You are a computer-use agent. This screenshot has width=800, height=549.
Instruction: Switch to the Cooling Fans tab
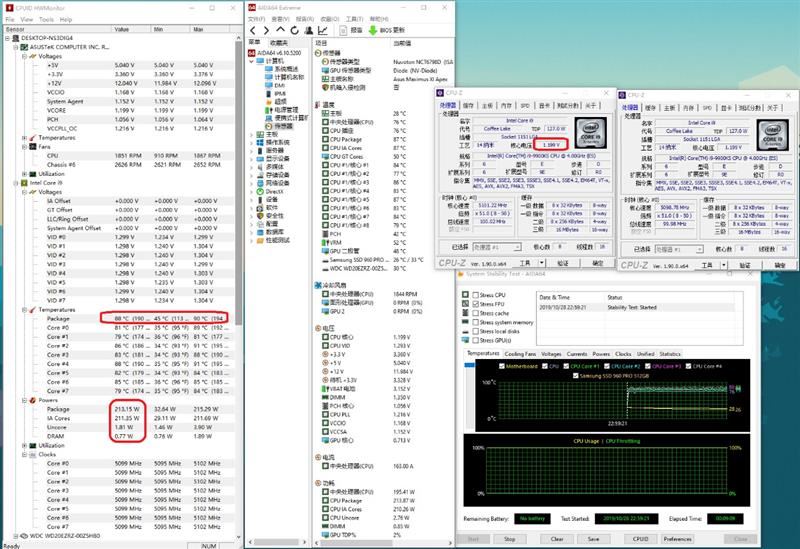[x=520, y=354]
